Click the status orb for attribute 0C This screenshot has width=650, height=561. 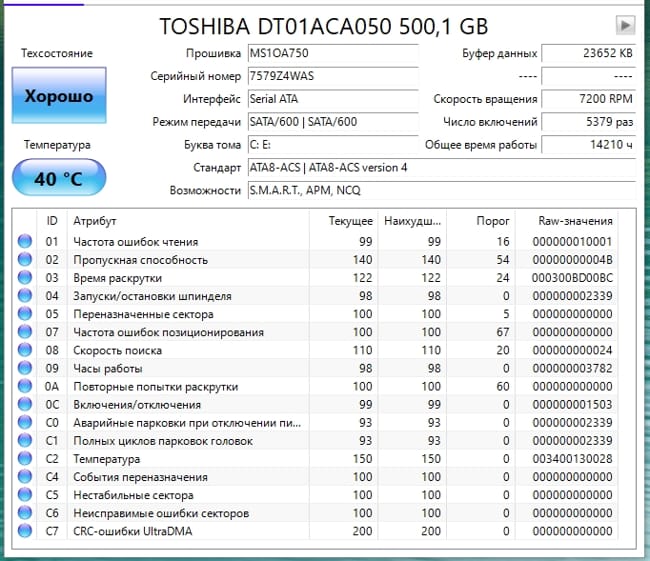pos(25,404)
